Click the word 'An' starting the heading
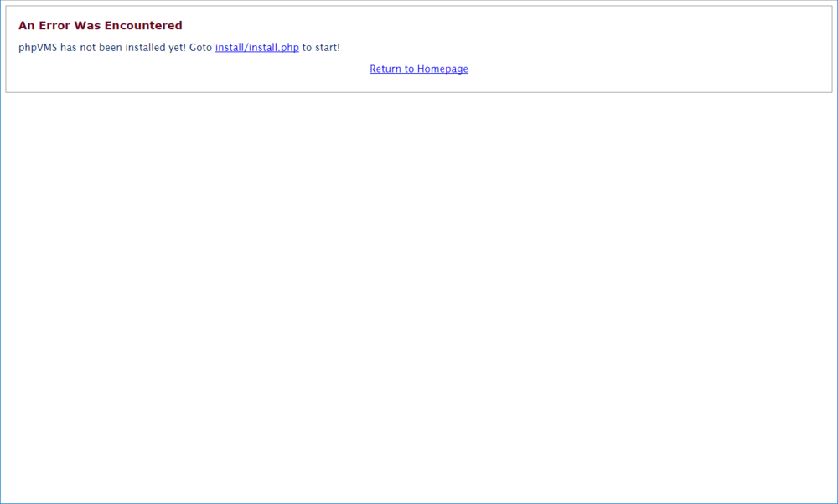The height and width of the screenshot is (504, 838). [26, 26]
